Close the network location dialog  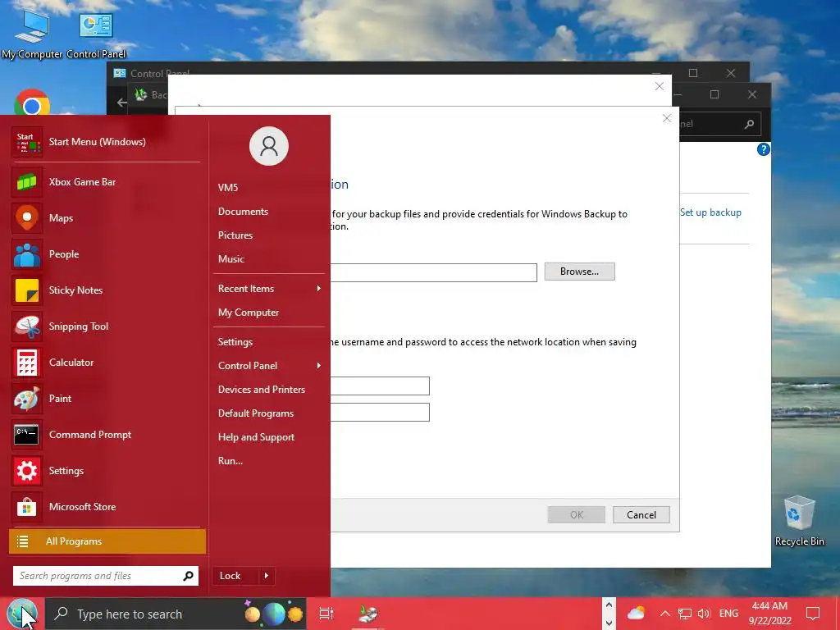click(x=667, y=118)
